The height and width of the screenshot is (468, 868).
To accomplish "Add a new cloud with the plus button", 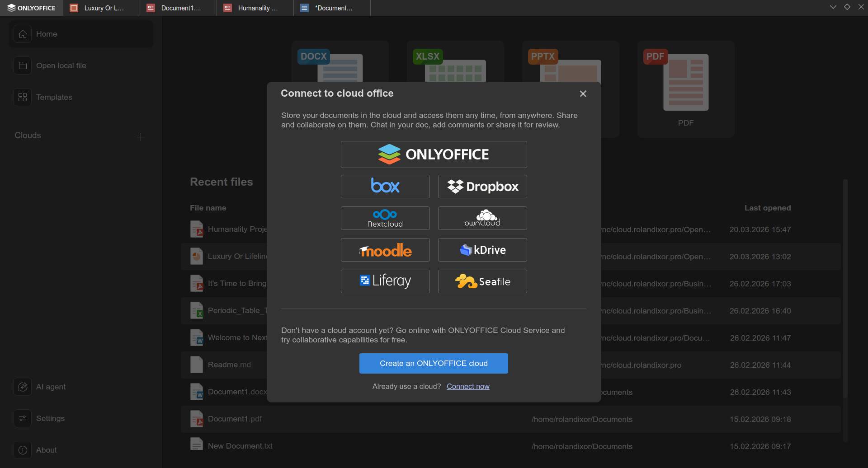I will coord(141,136).
